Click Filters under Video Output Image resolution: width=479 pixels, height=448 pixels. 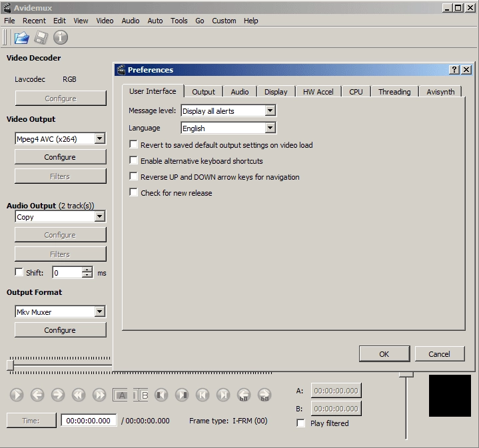click(x=60, y=176)
